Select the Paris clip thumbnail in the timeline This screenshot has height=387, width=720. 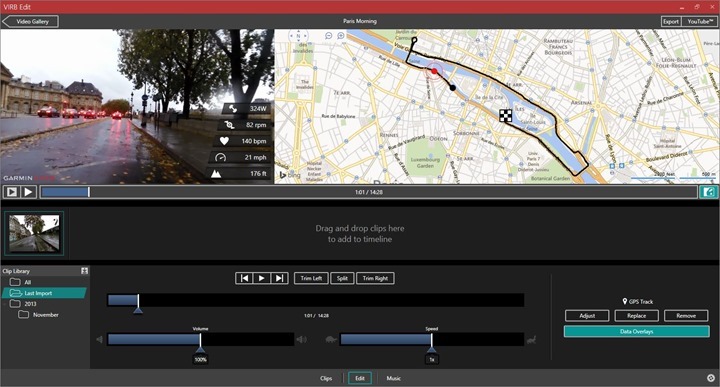(x=34, y=233)
